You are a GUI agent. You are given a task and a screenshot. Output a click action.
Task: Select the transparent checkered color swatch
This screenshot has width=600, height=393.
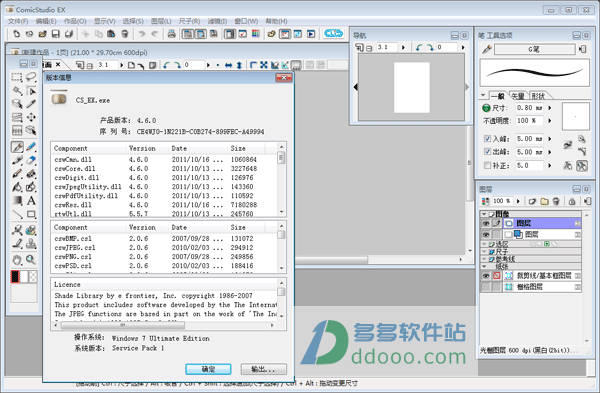(33, 277)
